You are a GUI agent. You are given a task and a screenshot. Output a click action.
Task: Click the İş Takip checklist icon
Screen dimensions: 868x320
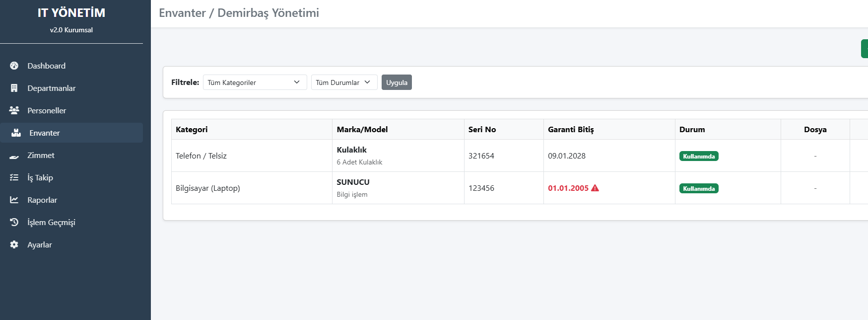(x=14, y=177)
